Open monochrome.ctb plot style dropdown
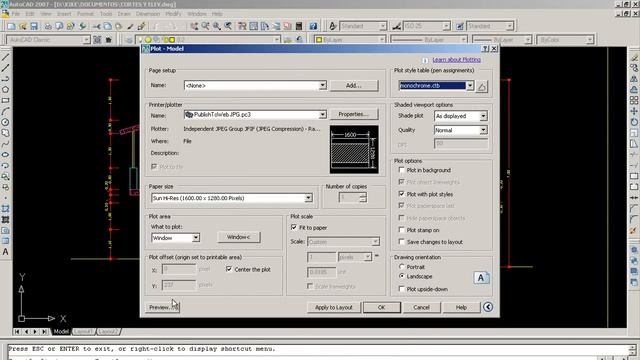This screenshot has width=640, height=360. tap(470, 86)
